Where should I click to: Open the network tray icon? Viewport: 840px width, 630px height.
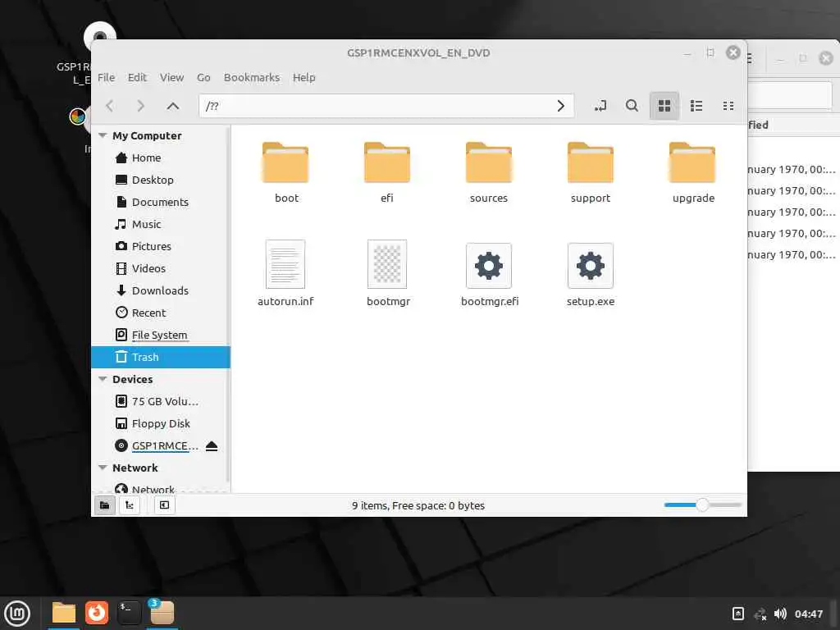760,614
